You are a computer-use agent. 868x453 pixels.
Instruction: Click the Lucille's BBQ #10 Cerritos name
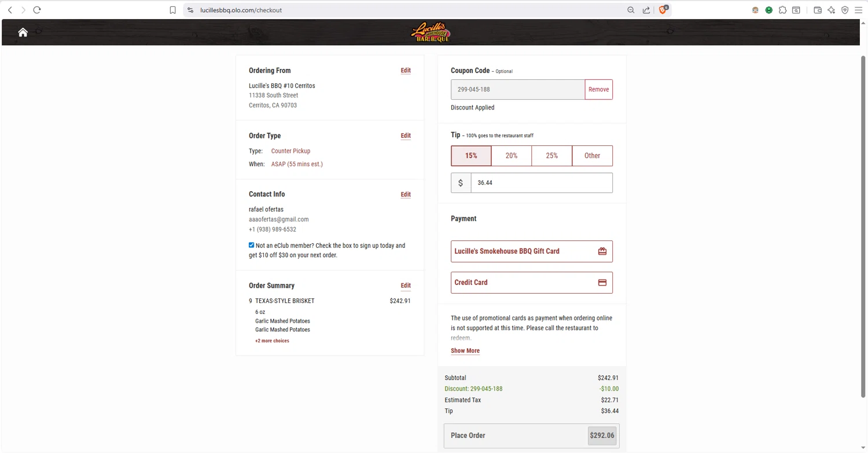282,86
